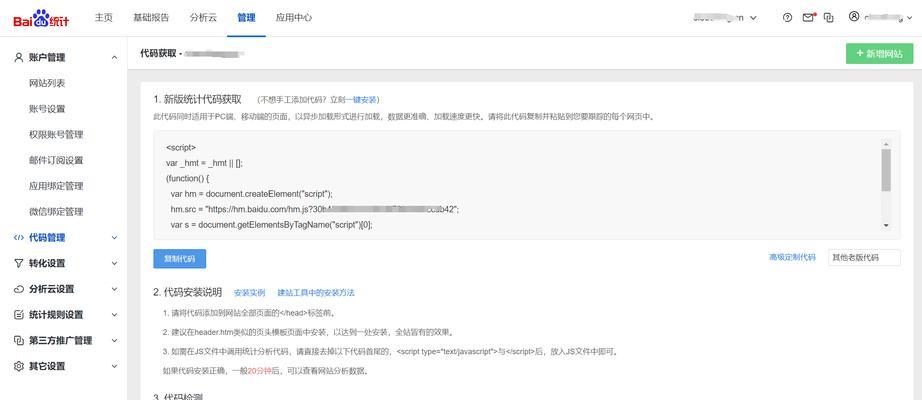Expand the 分析云设置 section chevron
Image resolution: width=922 pixels, height=400 pixels.
pos(114,289)
